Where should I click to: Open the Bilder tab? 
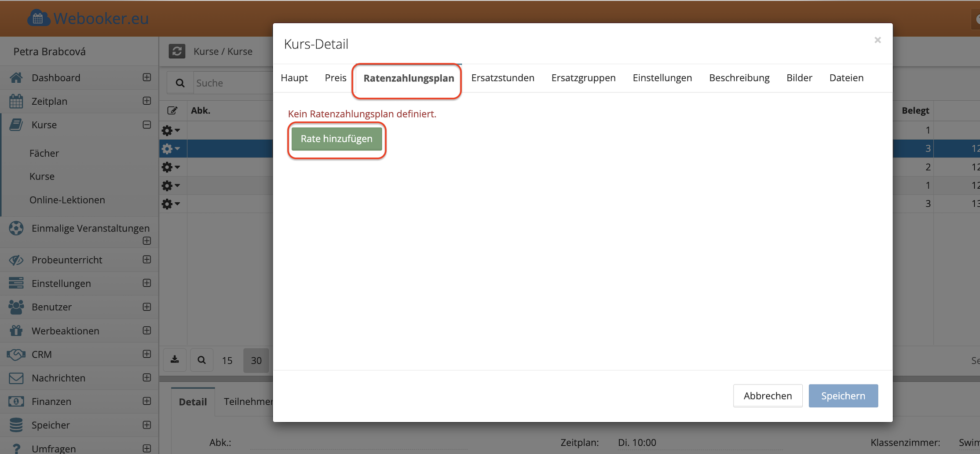tap(799, 78)
